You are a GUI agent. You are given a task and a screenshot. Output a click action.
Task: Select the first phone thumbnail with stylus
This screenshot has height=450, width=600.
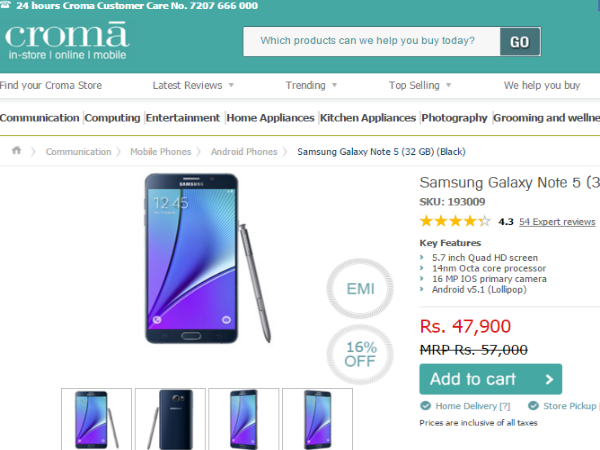(x=96, y=419)
